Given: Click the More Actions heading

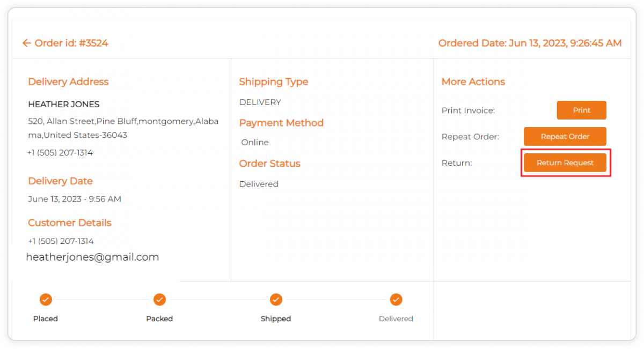Looking at the screenshot, I should pyautogui.click(x=473, y=81).
